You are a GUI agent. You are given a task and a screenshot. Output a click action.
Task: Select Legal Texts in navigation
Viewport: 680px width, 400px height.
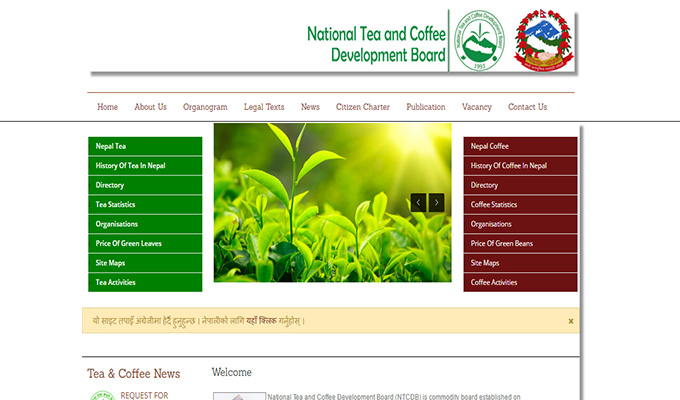264,107
